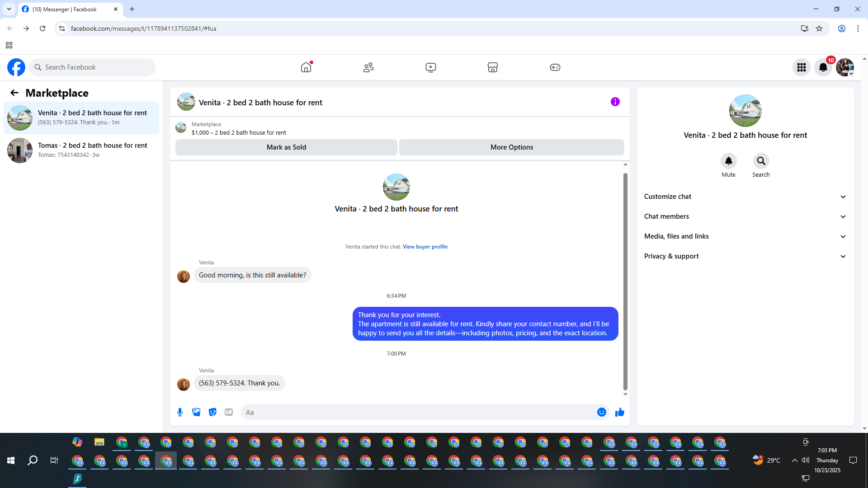The image size is (868, 488).
Task: Expand the Chat members section
Action: (x=745, y=216)
